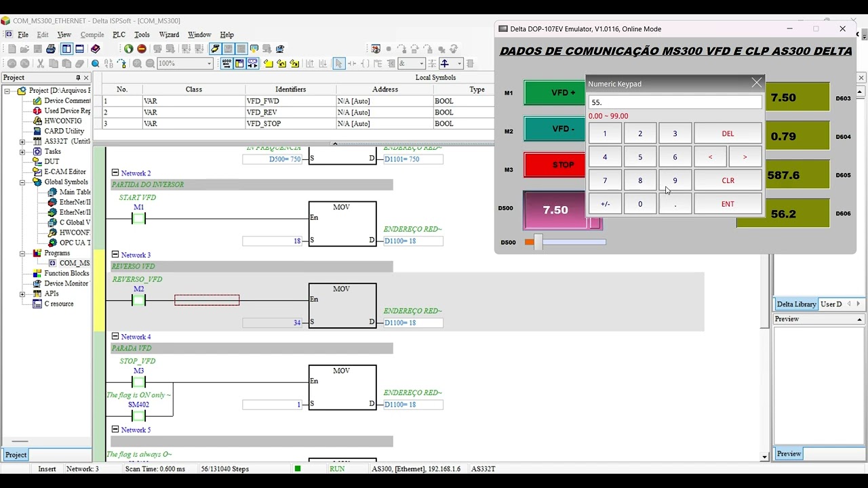868x488 pixels.
Task: Close the Project panel
Action: pos(86,78)
